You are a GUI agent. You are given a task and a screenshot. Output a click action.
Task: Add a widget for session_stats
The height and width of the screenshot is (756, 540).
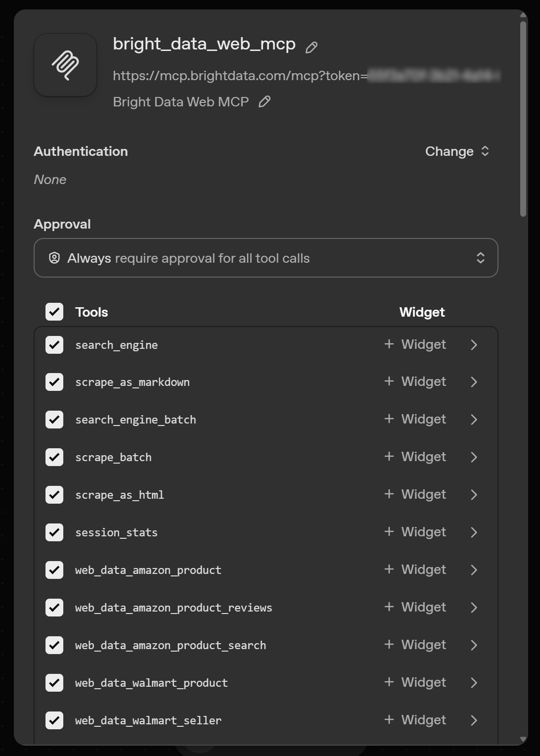tap(414, 532)
